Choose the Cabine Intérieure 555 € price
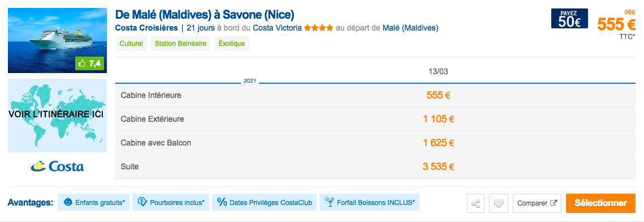This screenshot has height=222, width=644. (x=438, y=95)
